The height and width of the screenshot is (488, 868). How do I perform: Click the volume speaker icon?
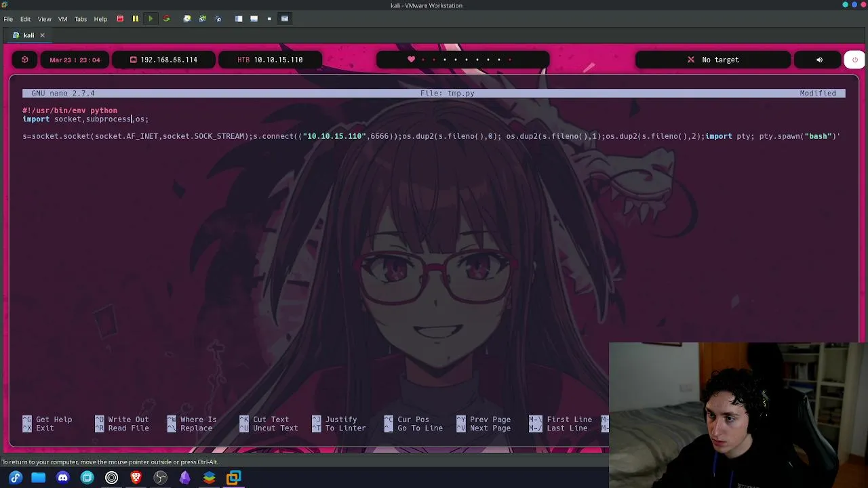(x=819, y=60)
